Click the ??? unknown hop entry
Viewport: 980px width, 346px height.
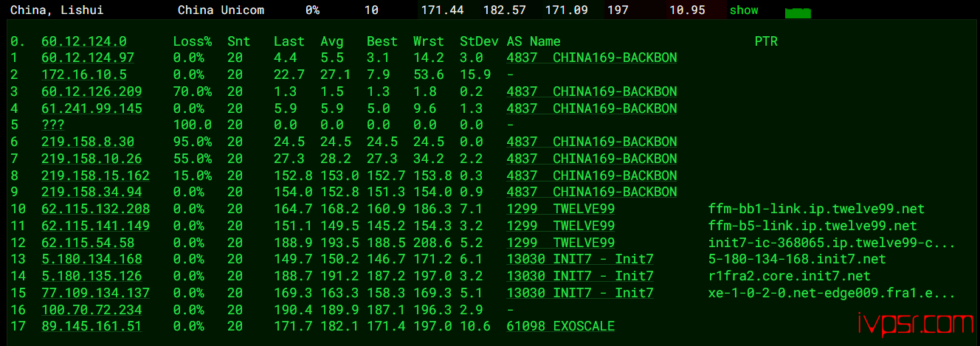pyautogui.click(x=53, y=125)
